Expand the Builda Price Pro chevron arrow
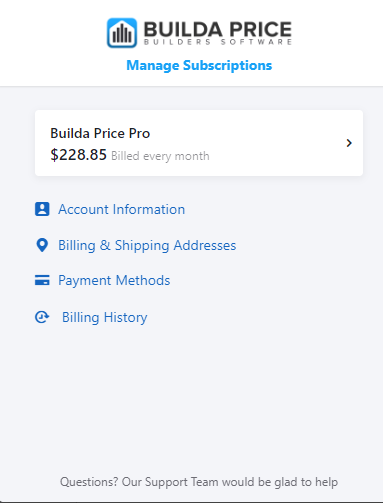Image resolution: width=383 pixels, height=503 pixels. pyautogui.click(x=349, y=143)
